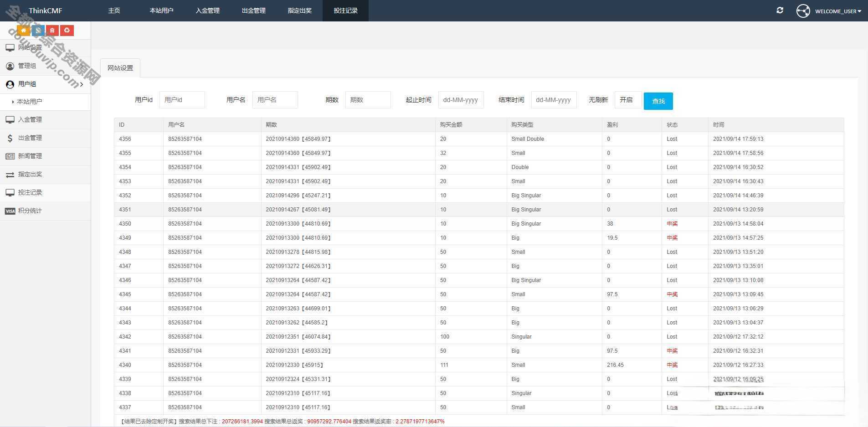Select 投注记录 in top navigation
The height and width of the screenshot is (427, 868).
(x=345, y=10)
